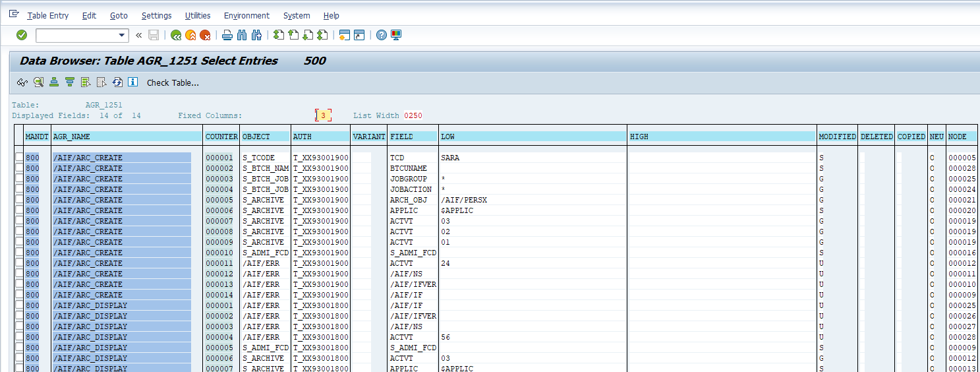Check the row box for /AIF/ARC_DISPLAY counter 000001

point(19,305)
